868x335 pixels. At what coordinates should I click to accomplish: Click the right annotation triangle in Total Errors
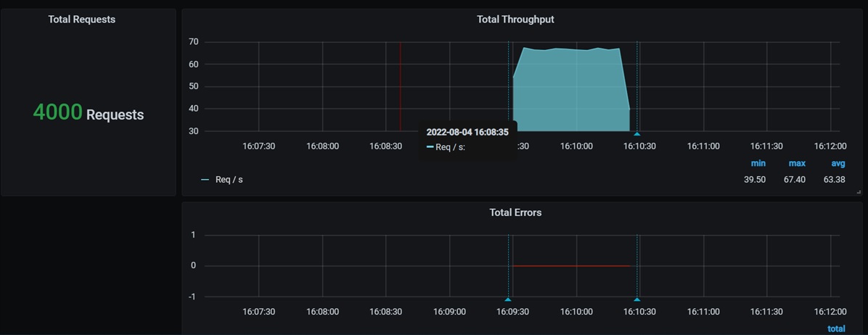(x=636, y=299)
